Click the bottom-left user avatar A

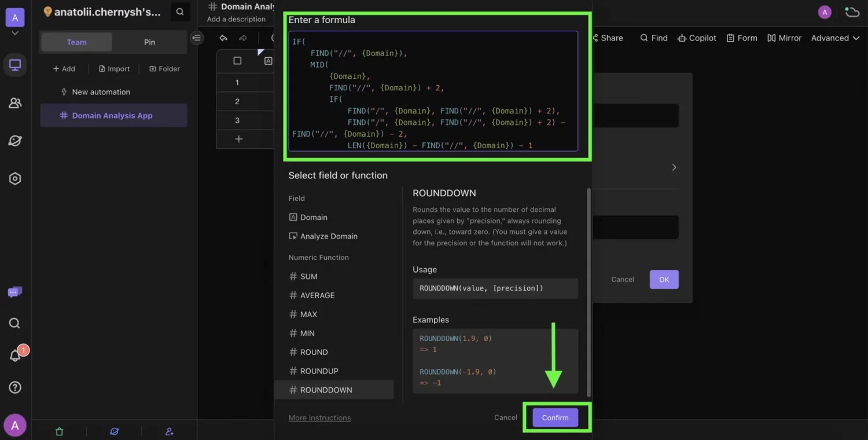click(x=15, y=426)
